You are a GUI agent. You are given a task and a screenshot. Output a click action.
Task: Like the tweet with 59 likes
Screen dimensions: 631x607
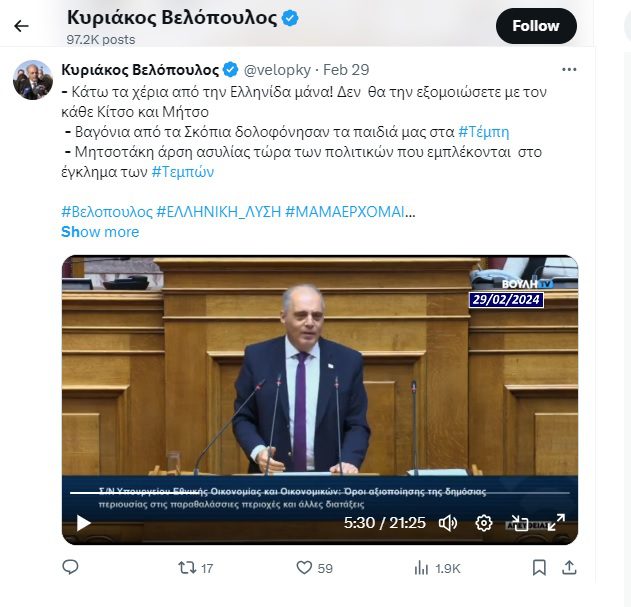314,568
